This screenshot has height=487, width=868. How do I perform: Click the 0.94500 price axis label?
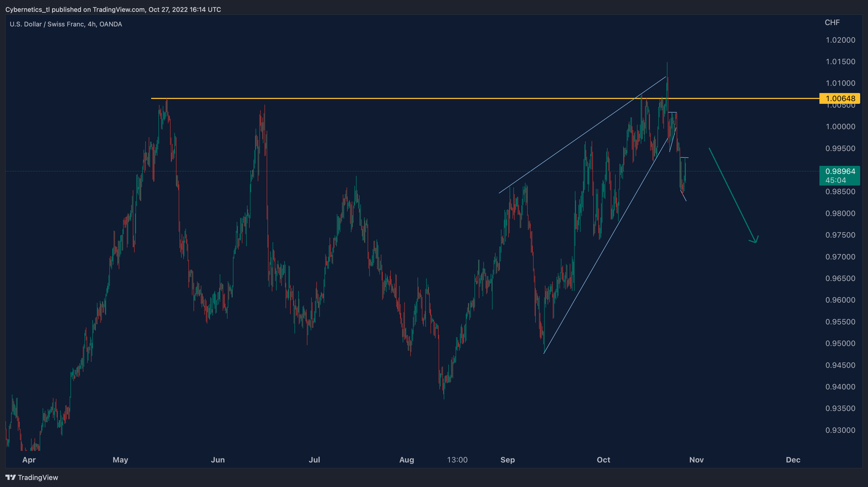[840, 365]
